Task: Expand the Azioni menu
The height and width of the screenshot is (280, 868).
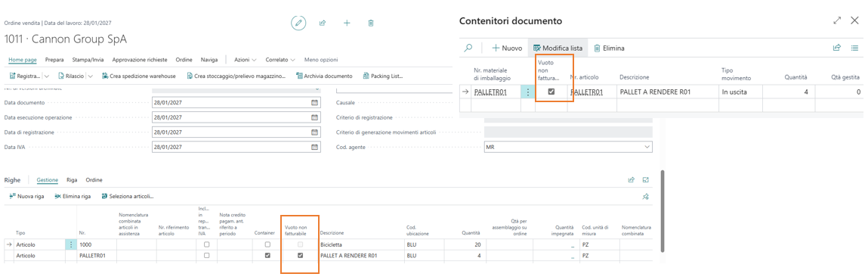Action: click(x=246, y=60)
